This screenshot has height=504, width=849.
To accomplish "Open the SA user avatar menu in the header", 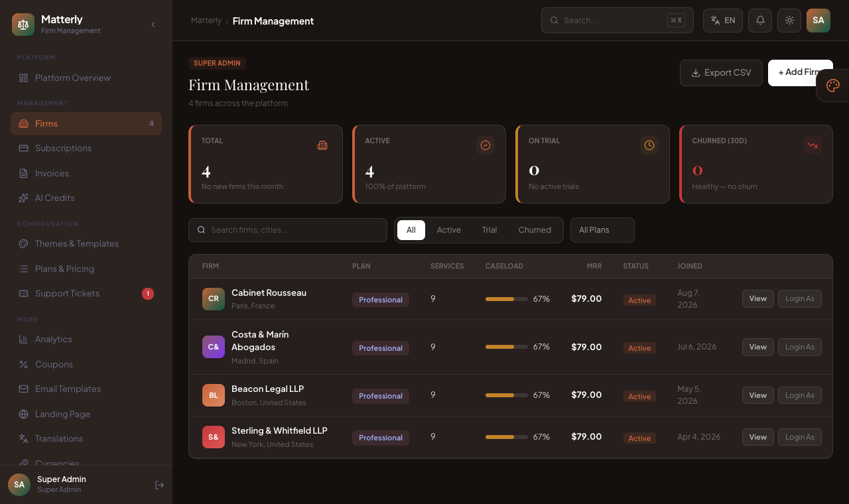I will (818, 21).
